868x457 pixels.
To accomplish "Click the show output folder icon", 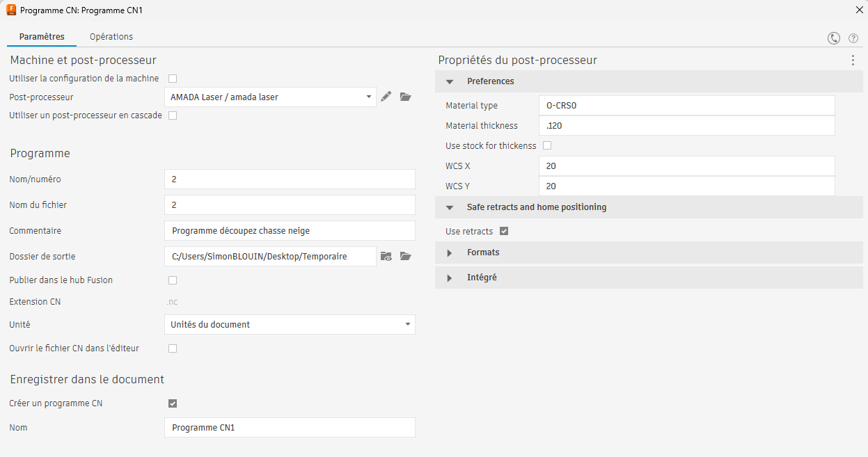I will (386, 257).
